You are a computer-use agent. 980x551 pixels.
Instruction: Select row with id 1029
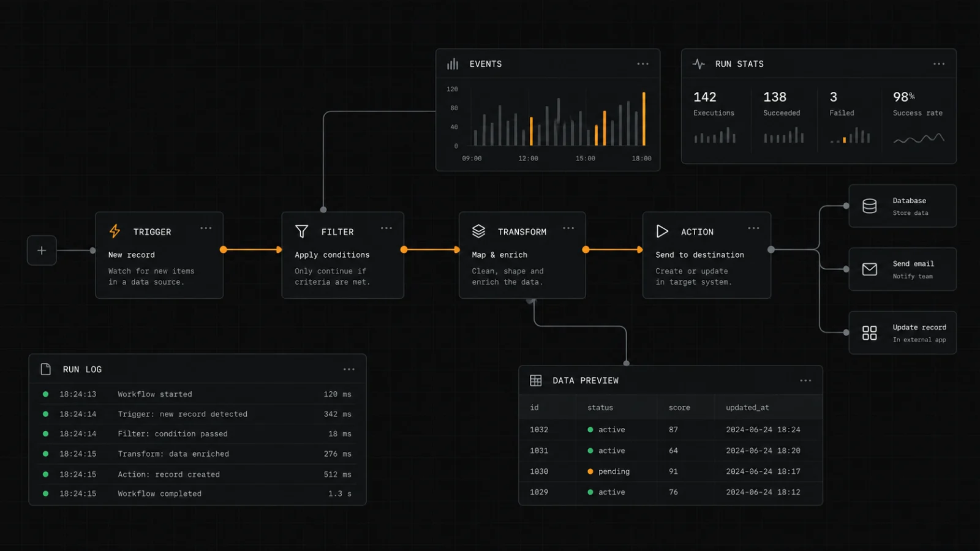(x=670, y=492)
